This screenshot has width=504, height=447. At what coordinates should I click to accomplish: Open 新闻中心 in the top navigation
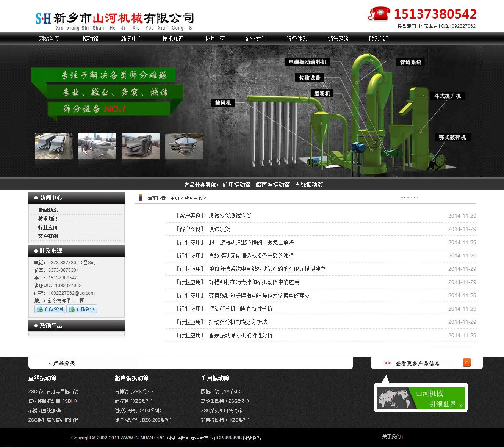(x=131, y=39)
